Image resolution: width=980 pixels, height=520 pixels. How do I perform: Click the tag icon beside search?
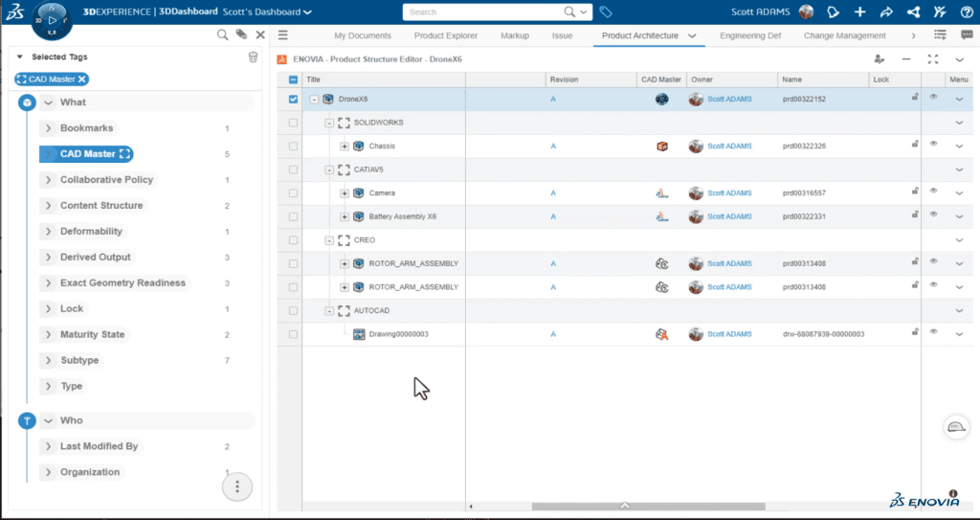click(x=605, y=11)
